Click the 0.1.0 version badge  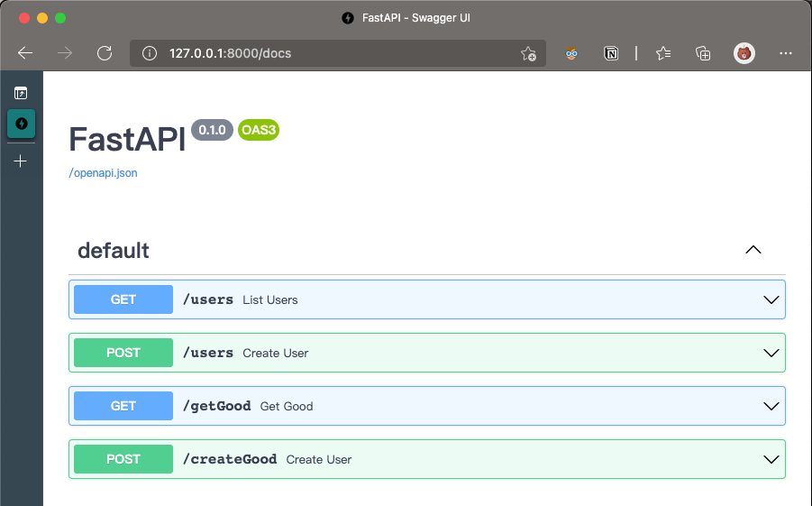213,130
